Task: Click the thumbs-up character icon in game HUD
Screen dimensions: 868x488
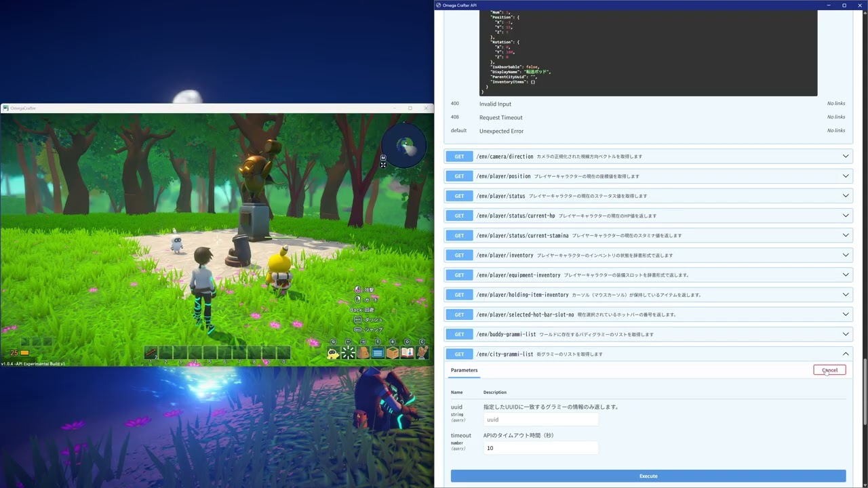Action: tap(422, 352)
